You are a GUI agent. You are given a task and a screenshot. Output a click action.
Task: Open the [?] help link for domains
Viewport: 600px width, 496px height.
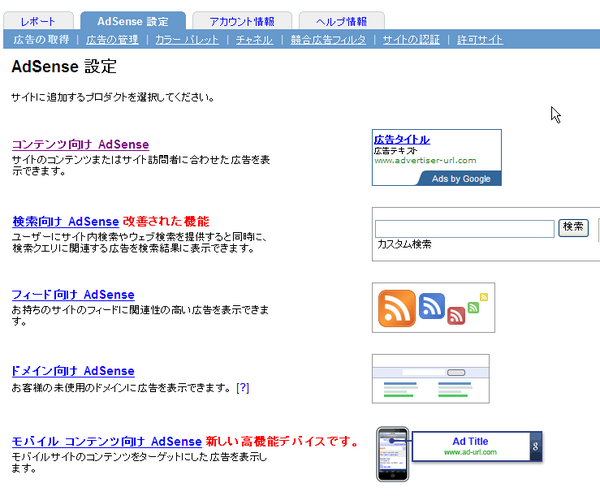click(243, 388)
